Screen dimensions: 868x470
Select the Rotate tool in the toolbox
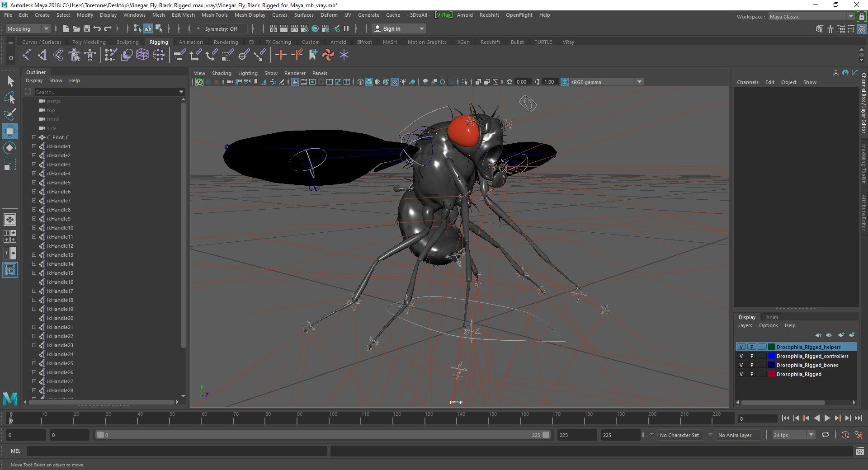coord(9,148)
